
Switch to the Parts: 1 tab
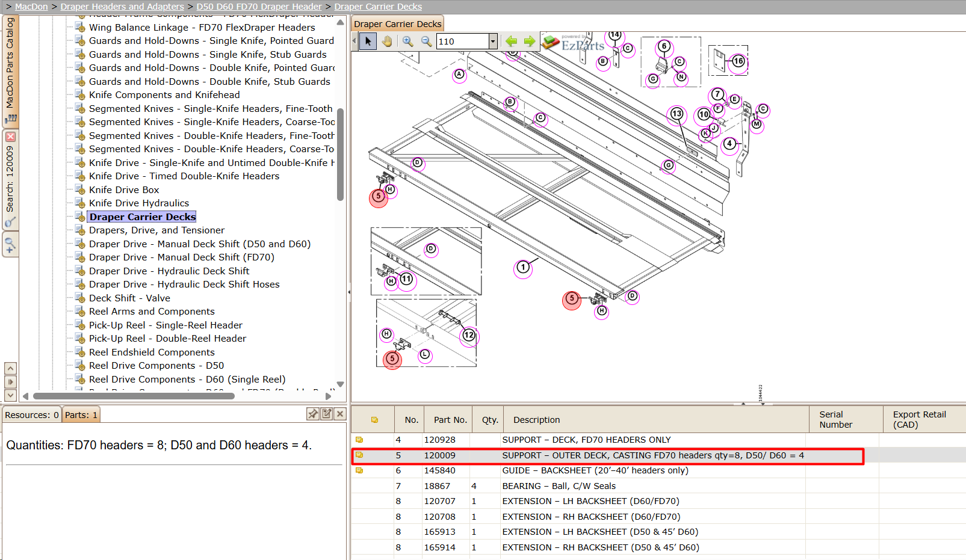tap(81, 415)
